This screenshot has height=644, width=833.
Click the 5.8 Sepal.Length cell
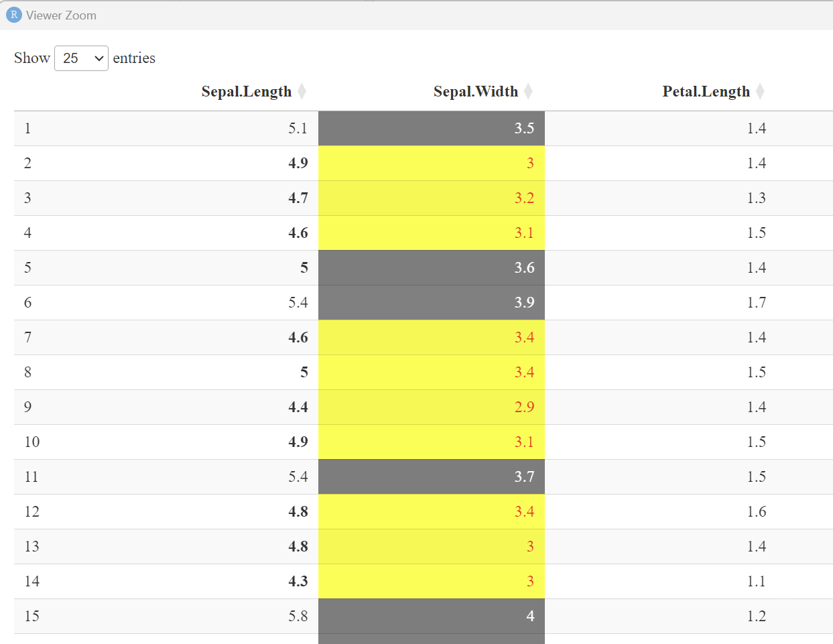click(x=298, y=617)
